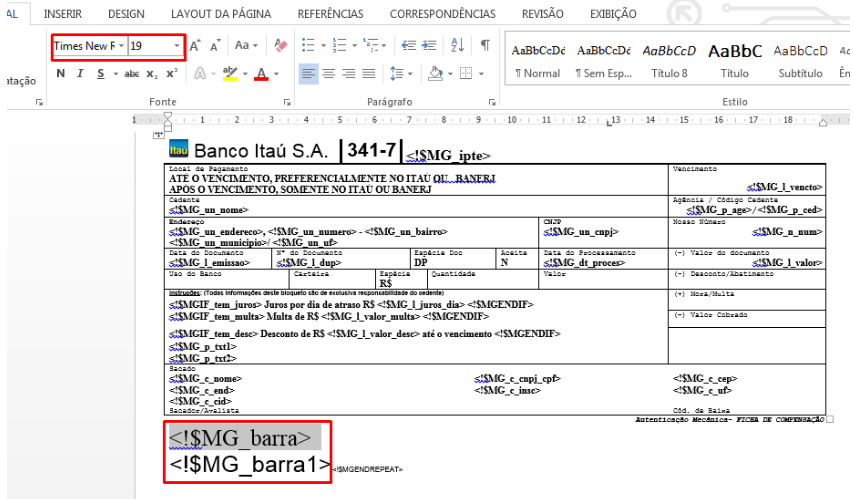
Task: Apply subscript formatting
Action: point(152,73)
